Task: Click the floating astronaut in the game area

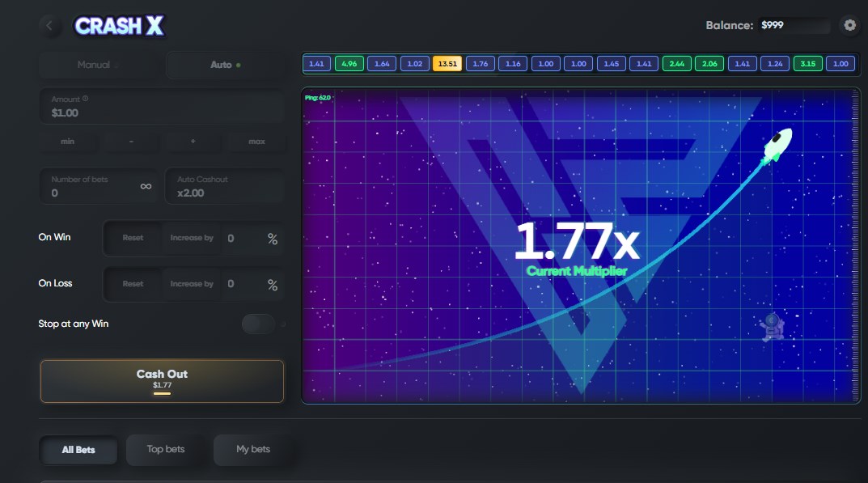Action: pyautogui.click(x=772, y=326)
